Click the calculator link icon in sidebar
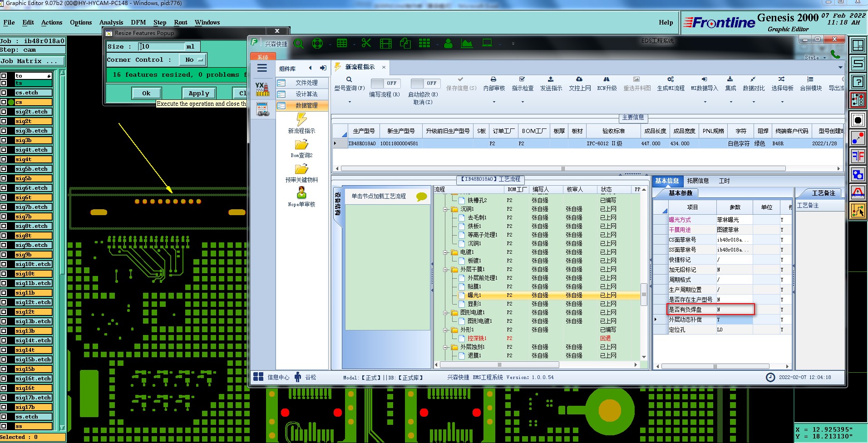 click(x=262, y=109)
